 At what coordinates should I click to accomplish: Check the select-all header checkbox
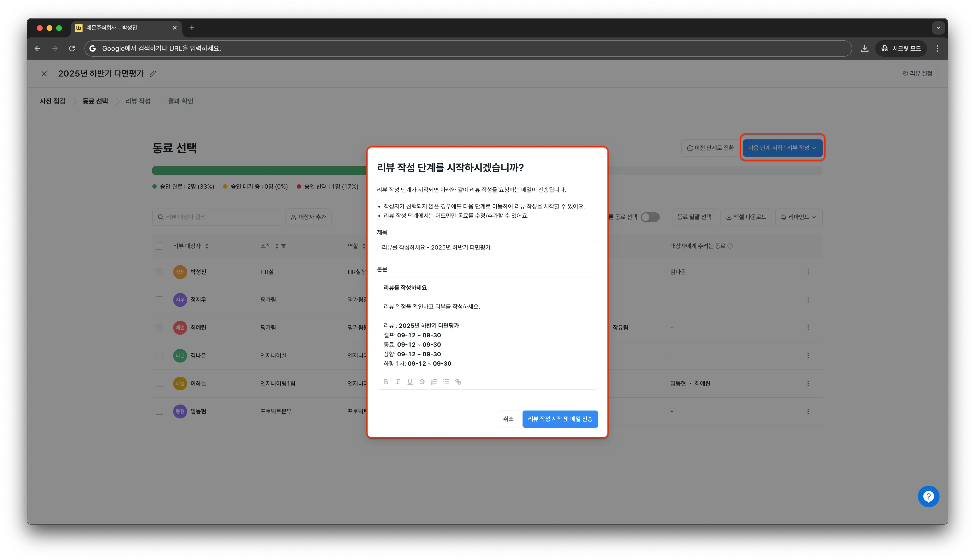point(160,246)
